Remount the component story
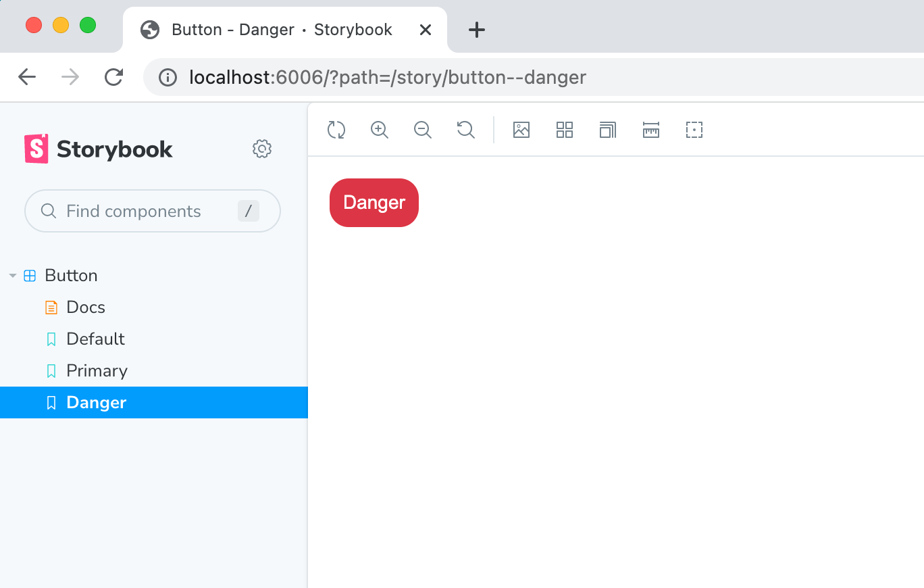924x588 pixels. 336,130
